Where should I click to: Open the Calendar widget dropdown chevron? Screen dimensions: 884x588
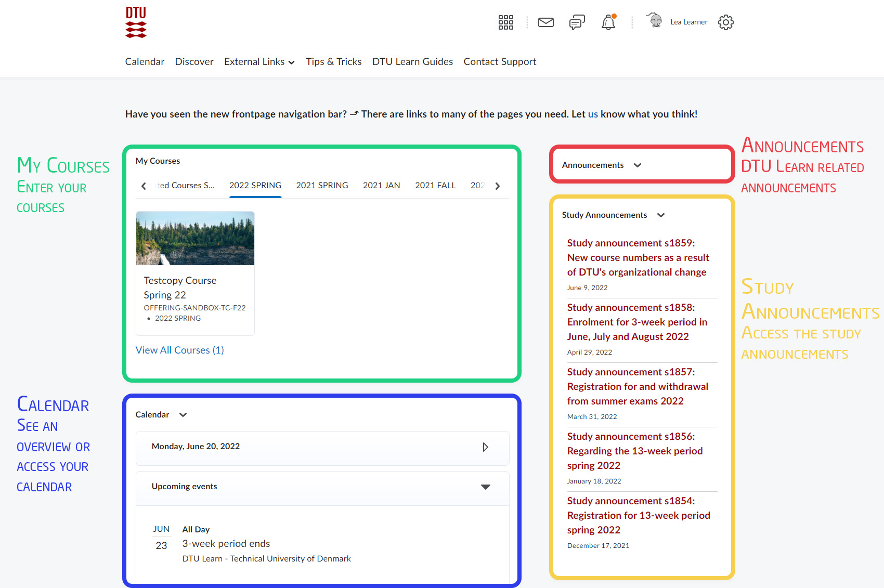(183, 415)
